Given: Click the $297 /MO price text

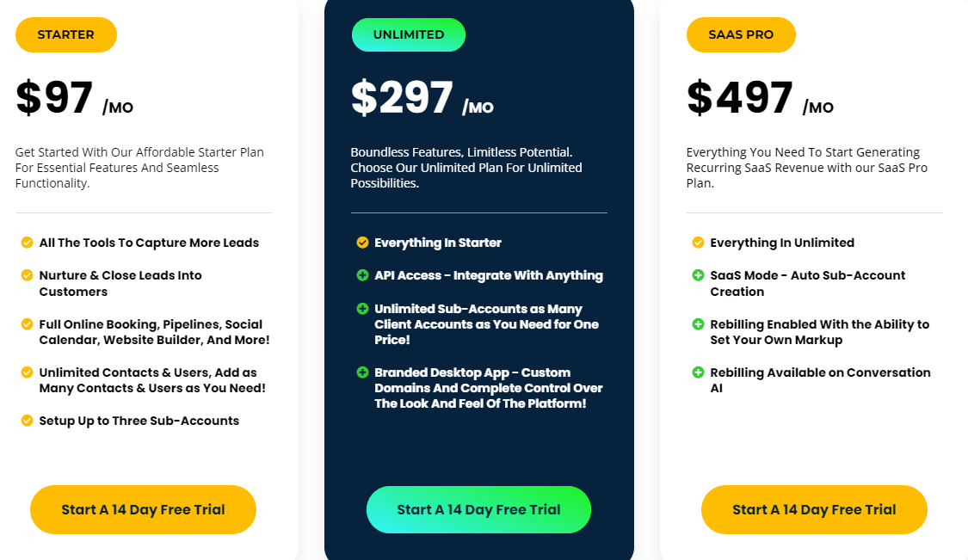Looking at the screenshot, I should point(422,97).
